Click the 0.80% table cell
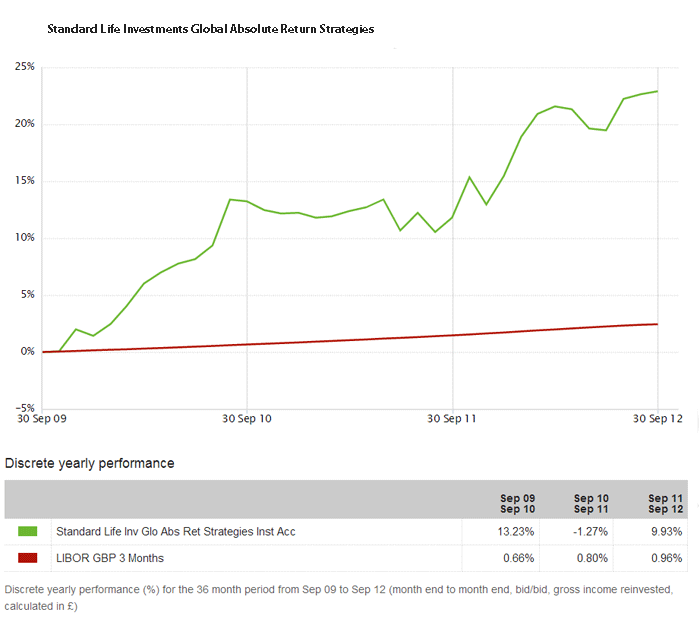This screenshot has height=622, width=700. tap(592, 558)
